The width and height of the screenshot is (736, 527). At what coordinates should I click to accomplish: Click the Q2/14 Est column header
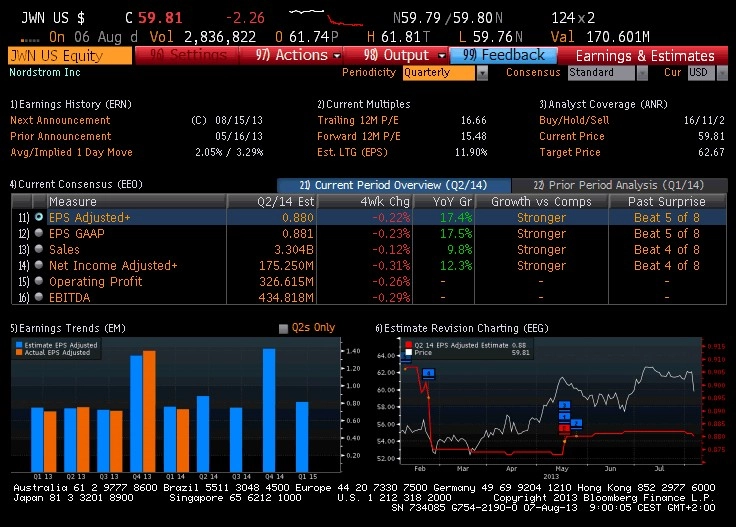click(x=272, y=201)
